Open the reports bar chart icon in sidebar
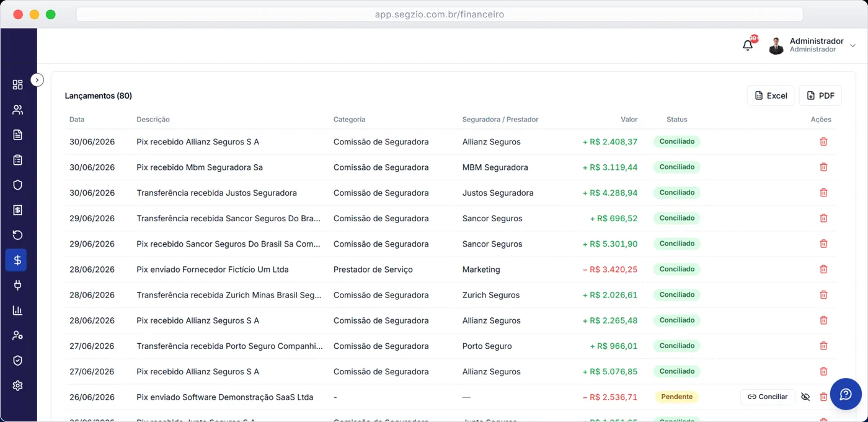The height and width of the screenshot is (422, 868). [x=17, y=310]
